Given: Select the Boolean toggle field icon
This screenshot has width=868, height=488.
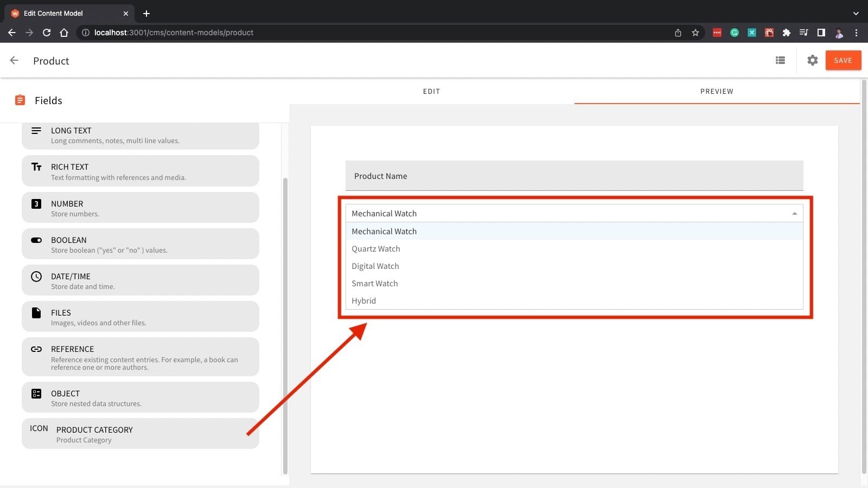Looking at the screenshot, I should click(36, 240).
